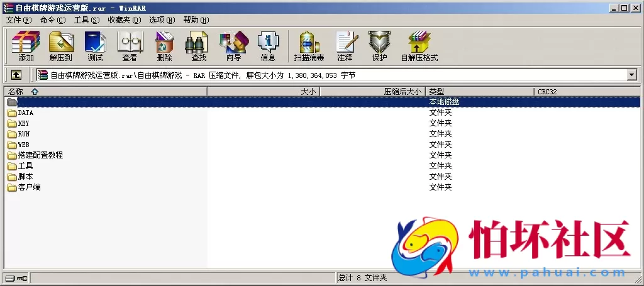Image resolution: width=644 pixels, height=286 pixels.
Task: Click the DATA folder icon
Action: [12, 113]
